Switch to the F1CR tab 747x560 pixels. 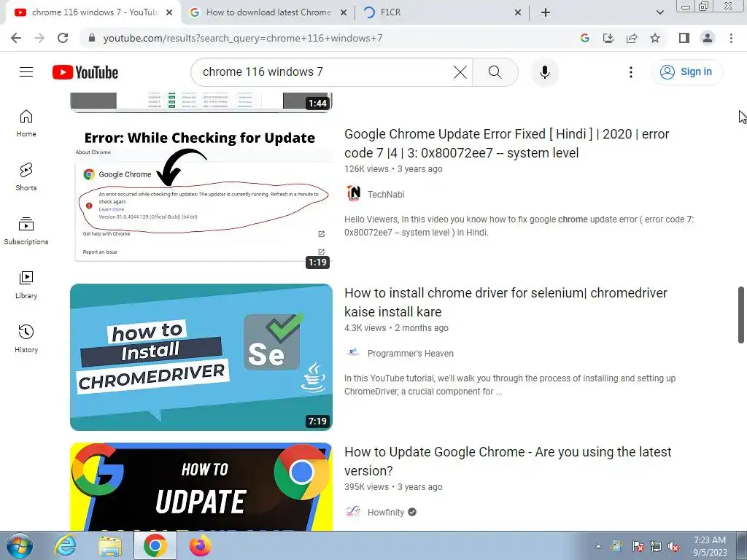[441, 12]
